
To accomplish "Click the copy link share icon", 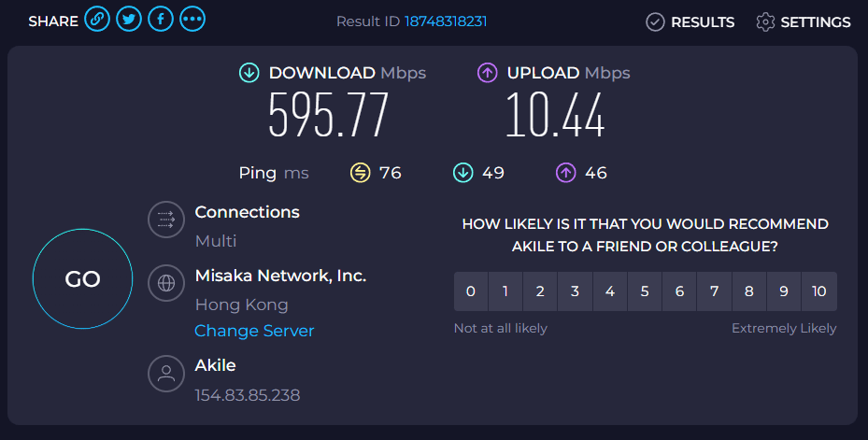I will [97, 20].
